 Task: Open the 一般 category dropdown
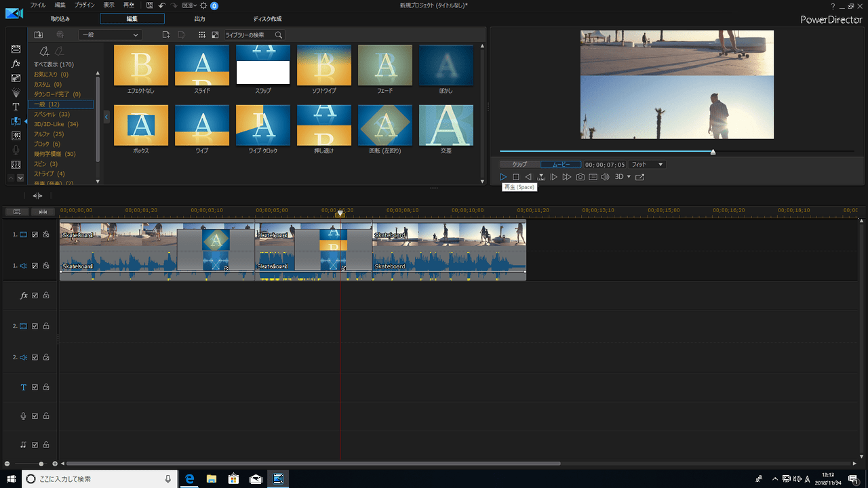point(110,35)
